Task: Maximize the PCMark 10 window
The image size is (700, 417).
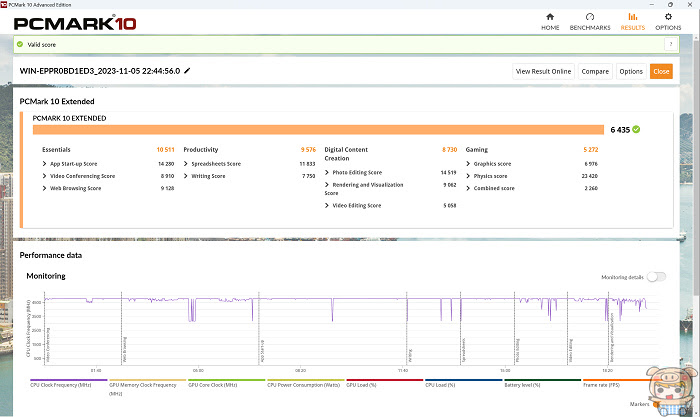Action: [670, 4]
